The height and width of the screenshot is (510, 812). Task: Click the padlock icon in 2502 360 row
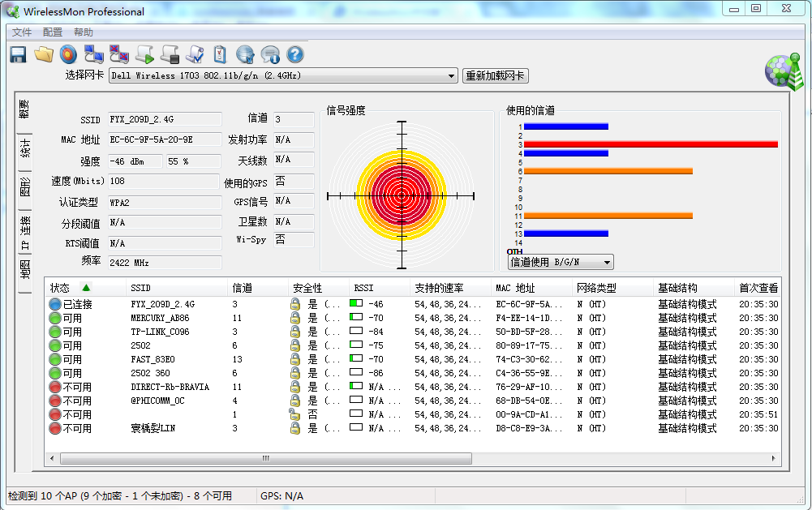(295, 373)
